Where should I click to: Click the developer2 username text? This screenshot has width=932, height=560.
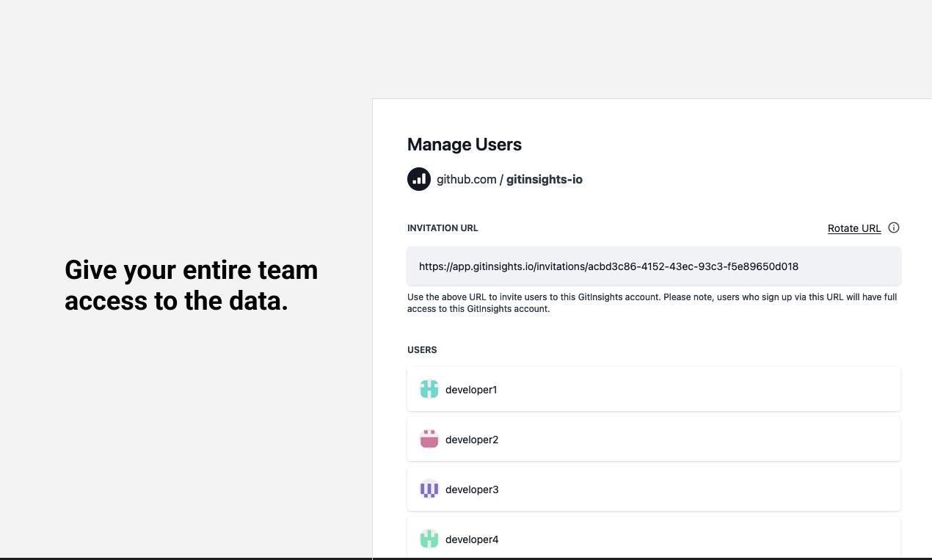472,440
